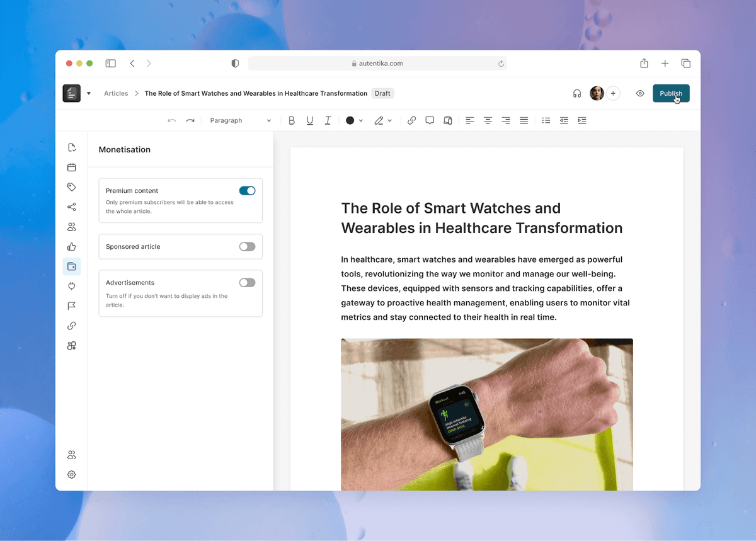Image resolution: width=756 pixels, height=541 pixels.
Task: Click the Publish button
Action: tap(671, 93)
